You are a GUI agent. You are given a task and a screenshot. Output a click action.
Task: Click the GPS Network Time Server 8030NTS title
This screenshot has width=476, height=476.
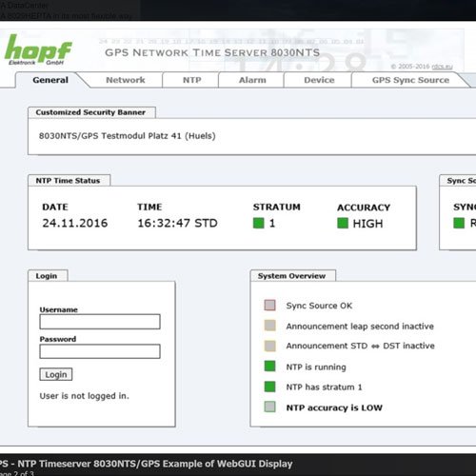pyautogui.click(x=212, y=52)
